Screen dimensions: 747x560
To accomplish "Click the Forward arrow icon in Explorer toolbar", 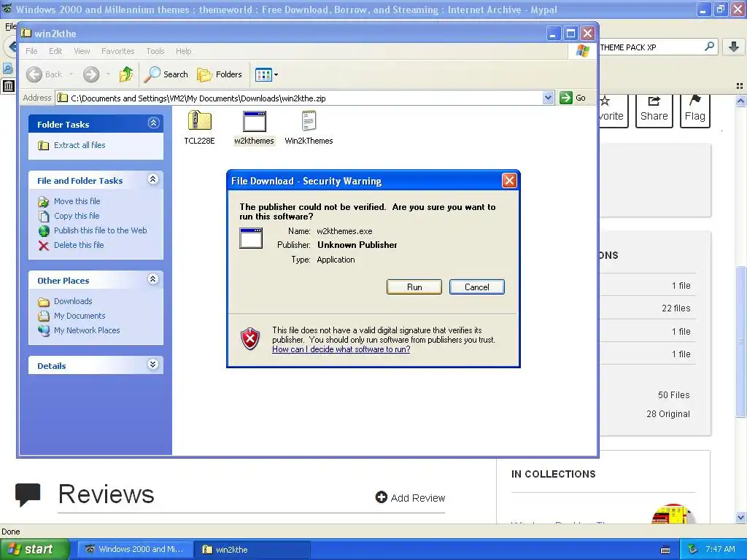I will 91,74.
